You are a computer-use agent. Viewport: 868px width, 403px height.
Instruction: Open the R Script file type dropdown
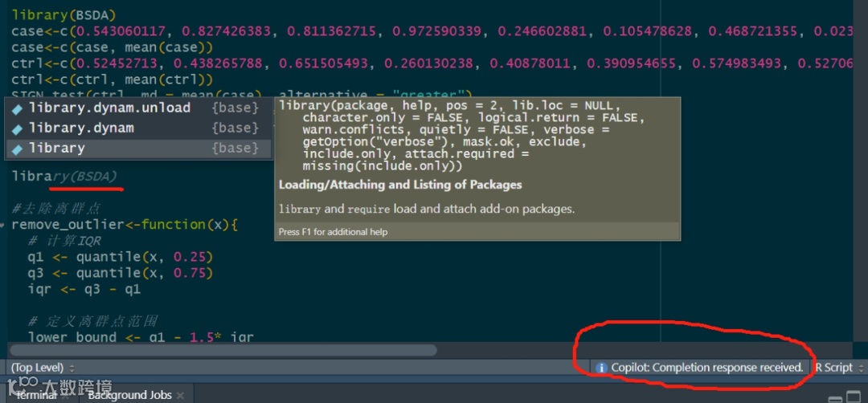click(x=838, y=368)
